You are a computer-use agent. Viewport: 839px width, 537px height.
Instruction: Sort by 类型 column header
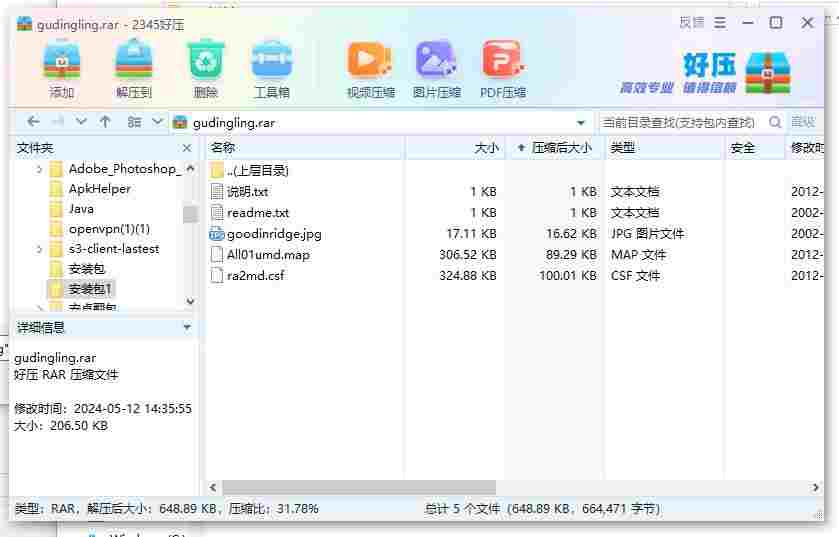663,148
